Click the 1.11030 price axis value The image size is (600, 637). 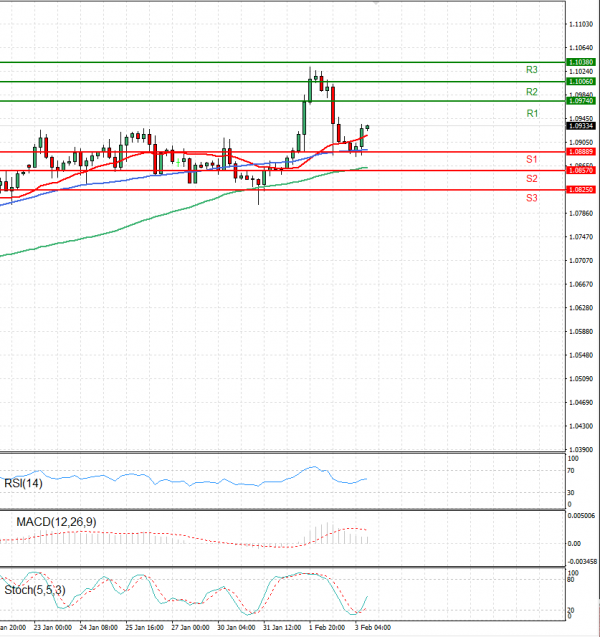581,24
